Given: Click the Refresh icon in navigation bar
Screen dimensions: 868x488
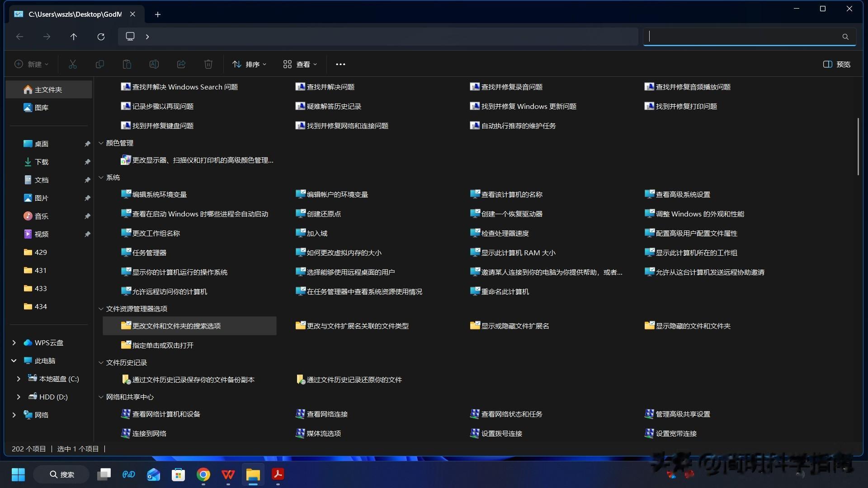Looking at the screenshot, I should coord(101,37).
